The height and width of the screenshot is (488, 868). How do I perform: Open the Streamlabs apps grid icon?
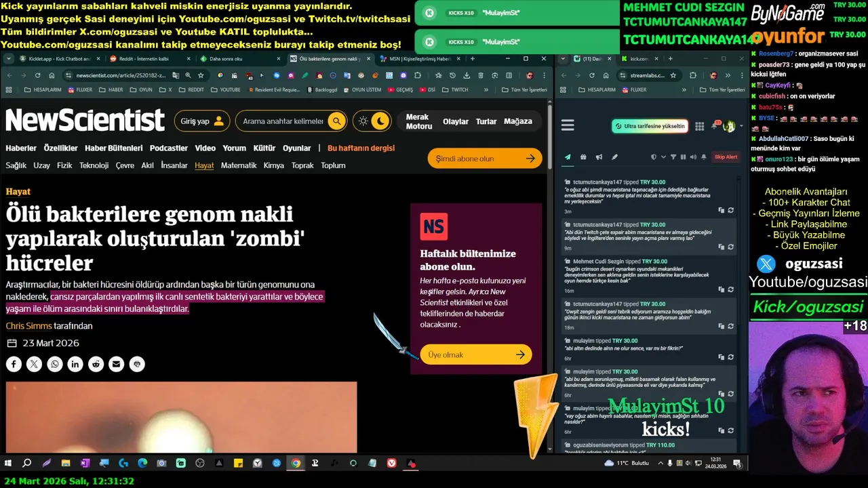699,126
